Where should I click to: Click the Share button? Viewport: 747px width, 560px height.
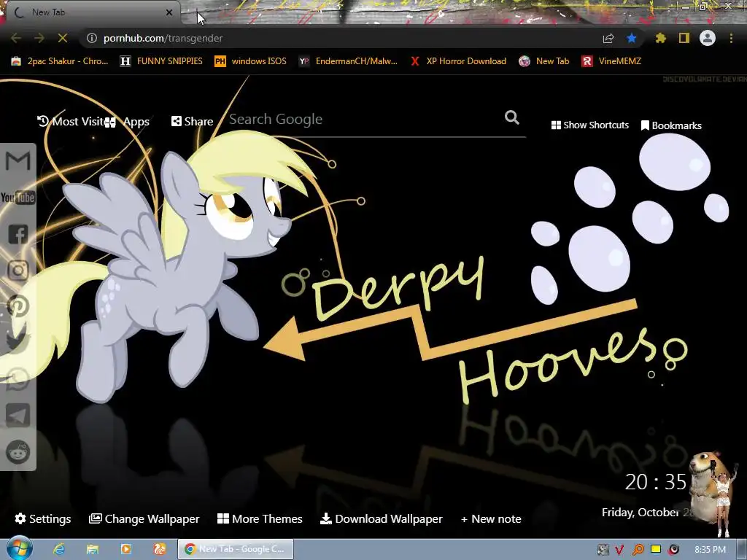[x=192, y=122]
